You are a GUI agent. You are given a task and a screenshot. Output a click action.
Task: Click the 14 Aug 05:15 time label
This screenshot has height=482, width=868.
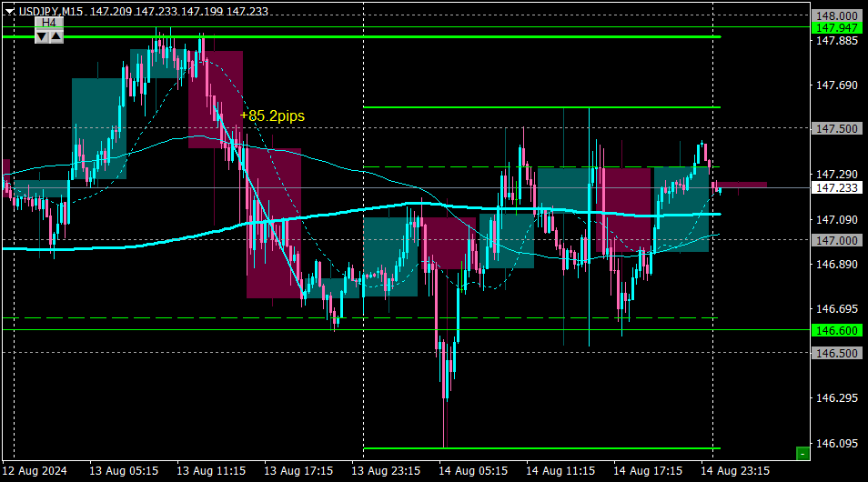(473, 471)
